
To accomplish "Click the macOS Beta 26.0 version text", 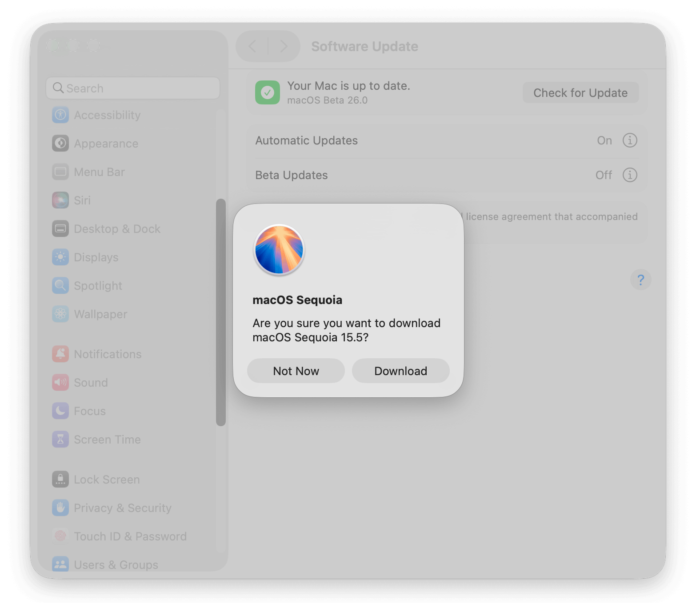I will click(327, 100).
